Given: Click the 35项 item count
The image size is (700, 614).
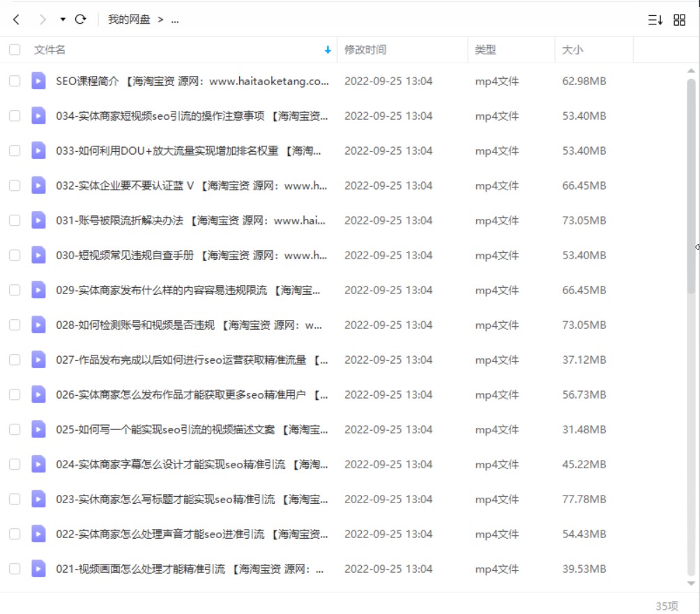Looking at the screenshot, I should (667, 606).
